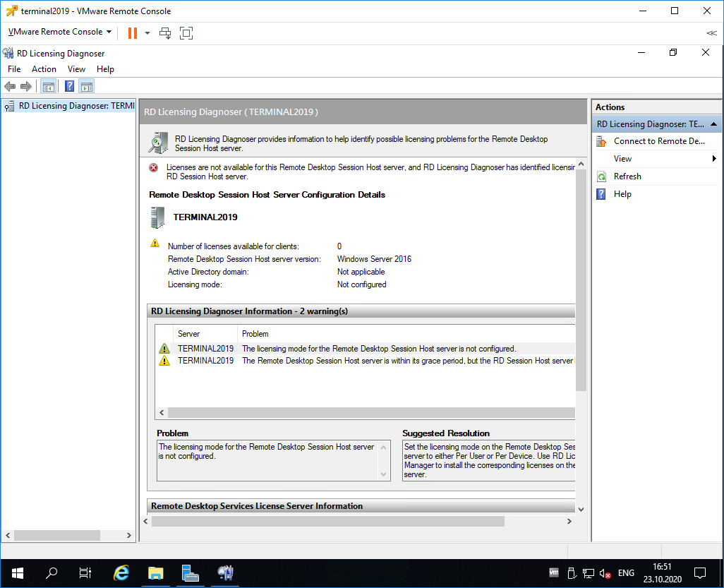This screenshot has width=724, height=588.
Task: Click the Send Ctrl+Alt+Del icon
Action: pos(165,32)
